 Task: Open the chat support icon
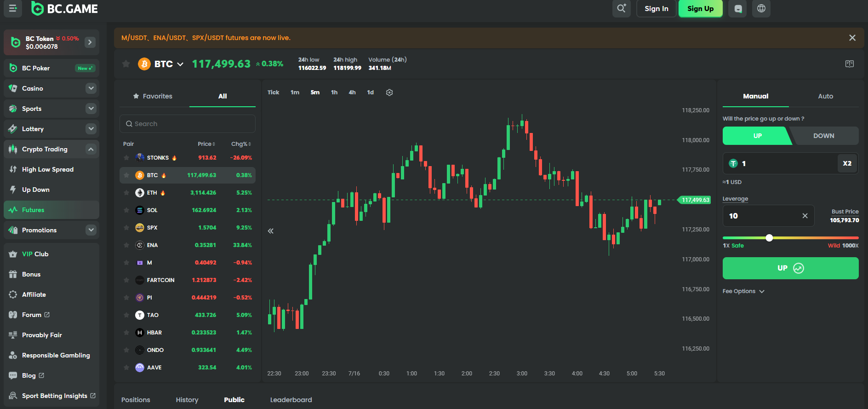(x=738, y=8)
